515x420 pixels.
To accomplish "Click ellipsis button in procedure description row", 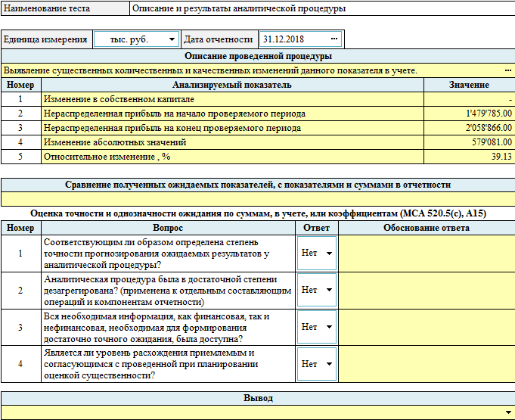I will tap(507, 70).
